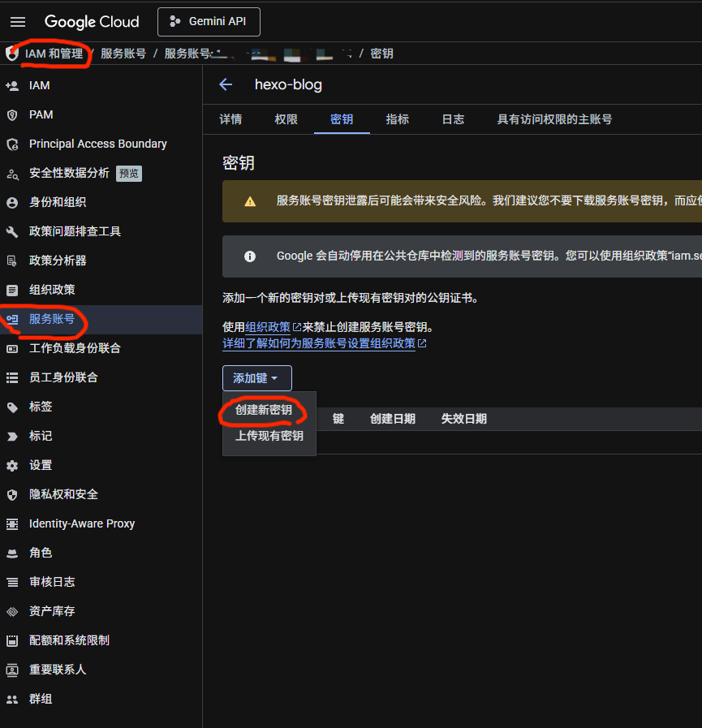This screenshot has width=702, height=728.
Task: Open the IAM page from the sidebar
Action: (38, 85)
